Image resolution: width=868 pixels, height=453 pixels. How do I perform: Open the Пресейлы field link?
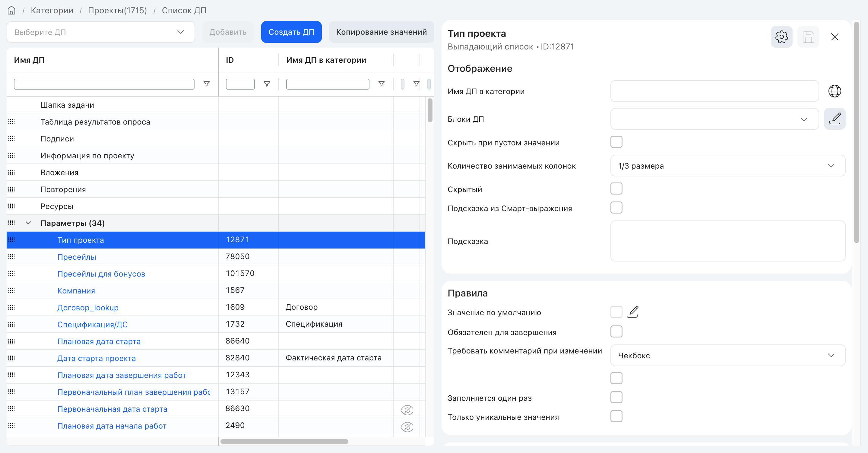coord(77,257)
